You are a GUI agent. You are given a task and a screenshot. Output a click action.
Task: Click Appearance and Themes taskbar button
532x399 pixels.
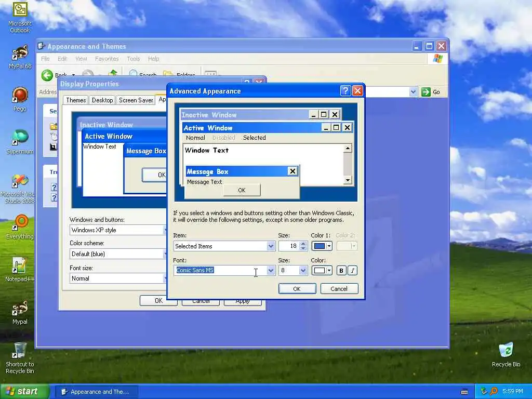tap(96, 392)
